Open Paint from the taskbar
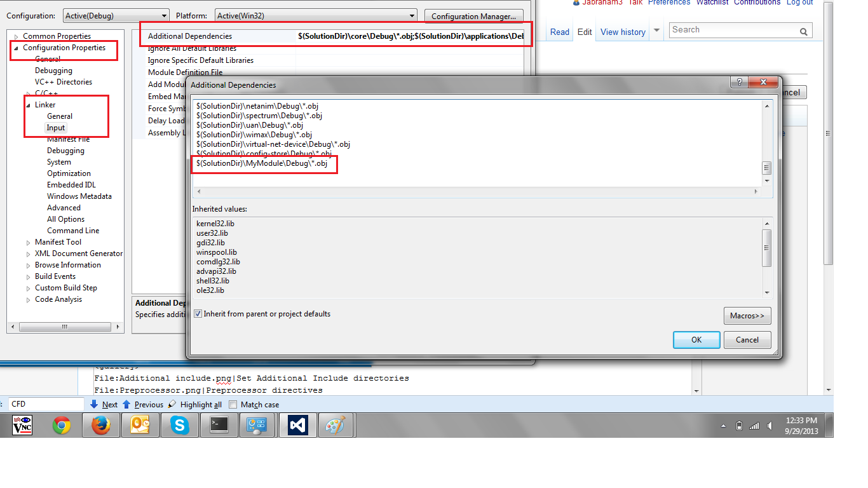This screenshot has width=868, height=488. tap(335, 425)
